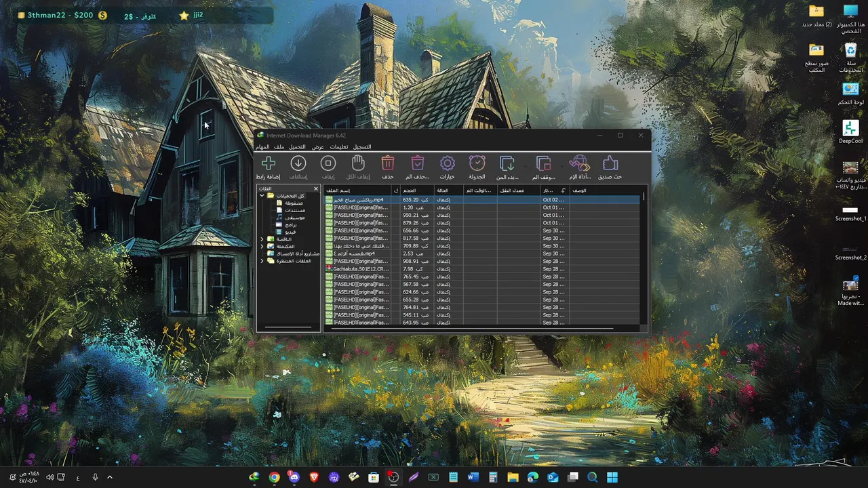
Task: Expand the الملفات المنتظرة node
Action: click(x=262, y=261)
